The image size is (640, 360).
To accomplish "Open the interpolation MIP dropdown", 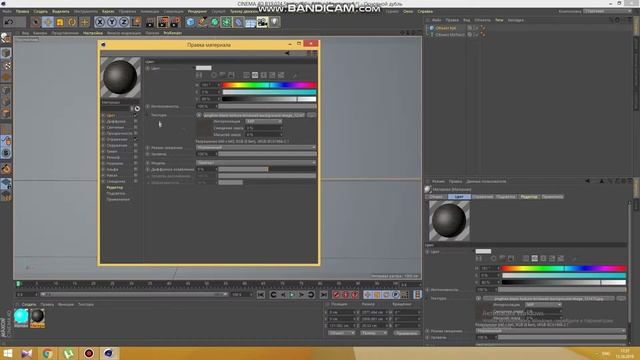I will pos(263,121).
